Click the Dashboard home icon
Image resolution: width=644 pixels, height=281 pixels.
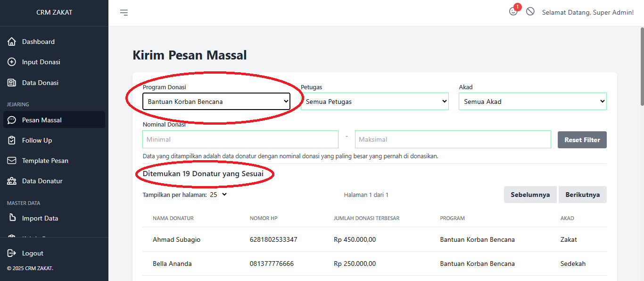tap(12, 42)
